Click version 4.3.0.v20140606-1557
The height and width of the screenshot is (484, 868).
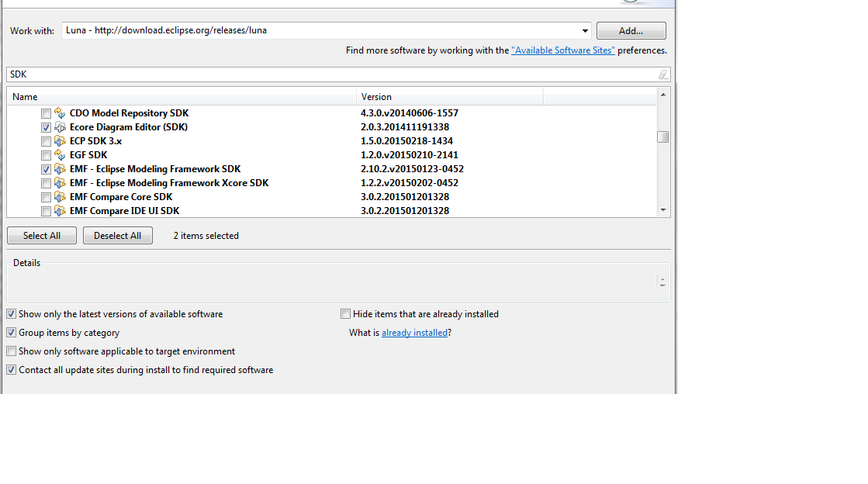click(410, 113)
